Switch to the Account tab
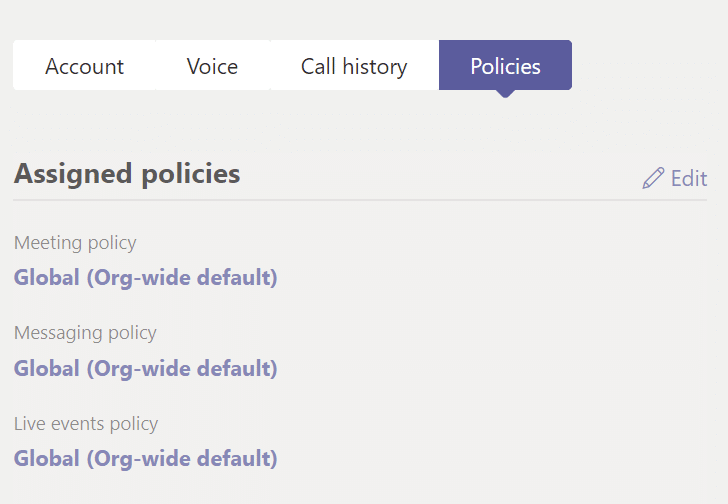Screen dimensions: 728x504 [x=84, y=65]
